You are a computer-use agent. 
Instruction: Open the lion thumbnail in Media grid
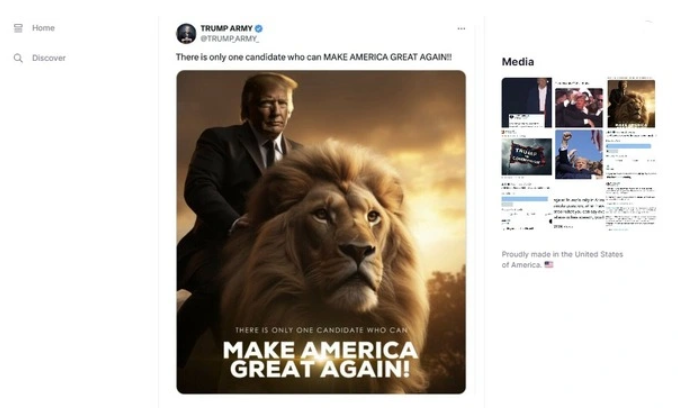coord(630,103)
